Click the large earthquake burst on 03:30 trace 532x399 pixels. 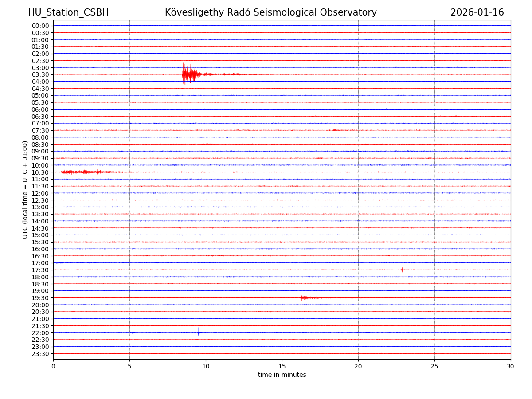190,74
